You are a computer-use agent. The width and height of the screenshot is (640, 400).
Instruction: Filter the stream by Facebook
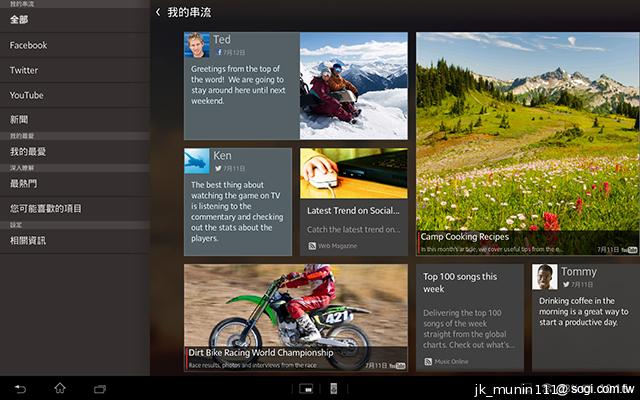29,45
